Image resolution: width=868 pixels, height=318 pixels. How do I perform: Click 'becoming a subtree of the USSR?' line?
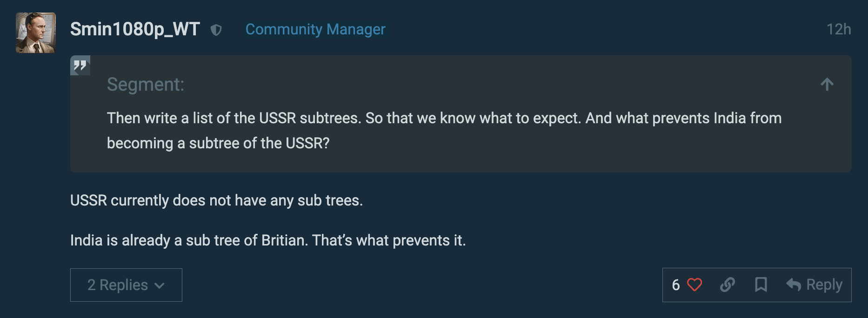click(x=218, y=143)
